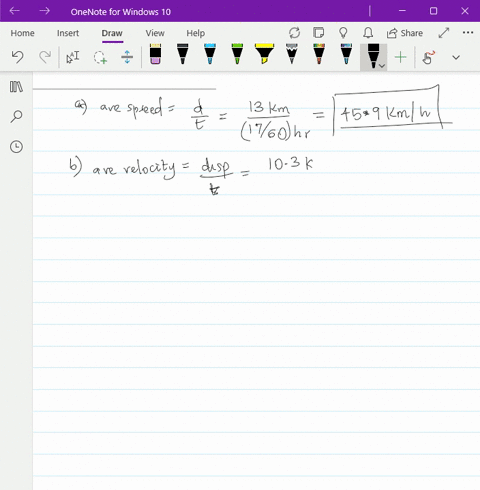The height and width of the screenshot is (490, 480).
Task: Add a new pen with plus
Action: (x=400, y=57)
